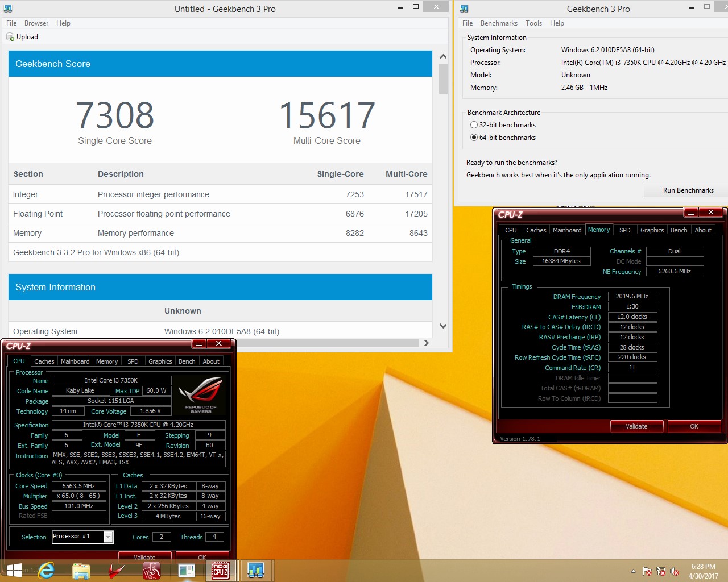Open the Processor #1 selection dropdown
The image size is (728, 582).
pos(83,537)
